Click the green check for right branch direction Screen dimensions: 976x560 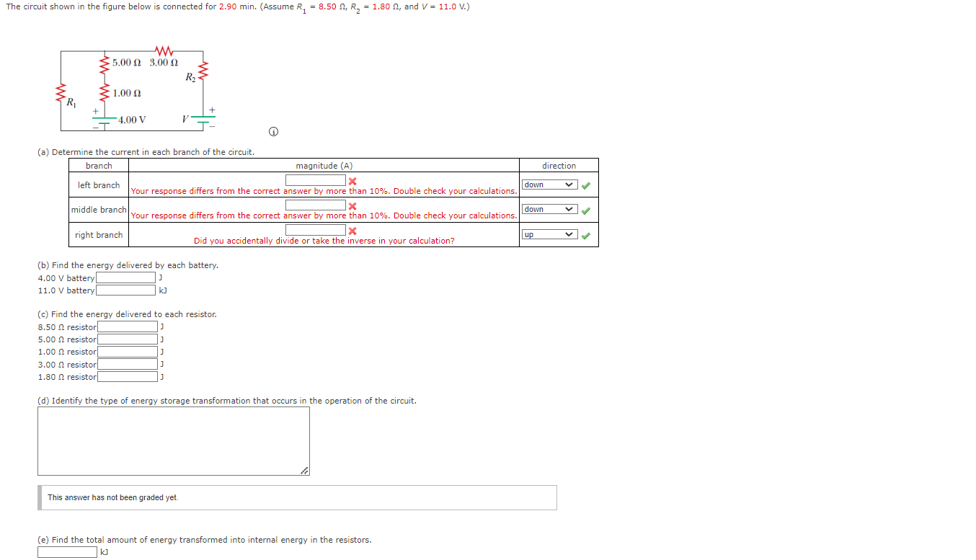[x=587, y=235]
